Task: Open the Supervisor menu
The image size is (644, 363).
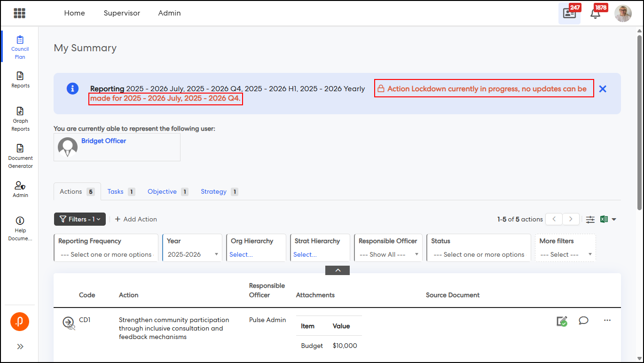Action: 122,13
